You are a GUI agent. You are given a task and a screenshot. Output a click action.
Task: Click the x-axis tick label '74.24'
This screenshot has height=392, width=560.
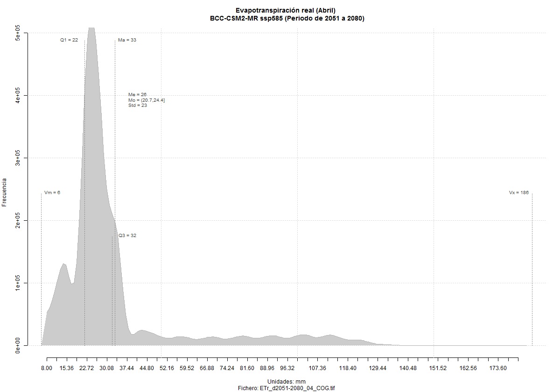[227, 369]
